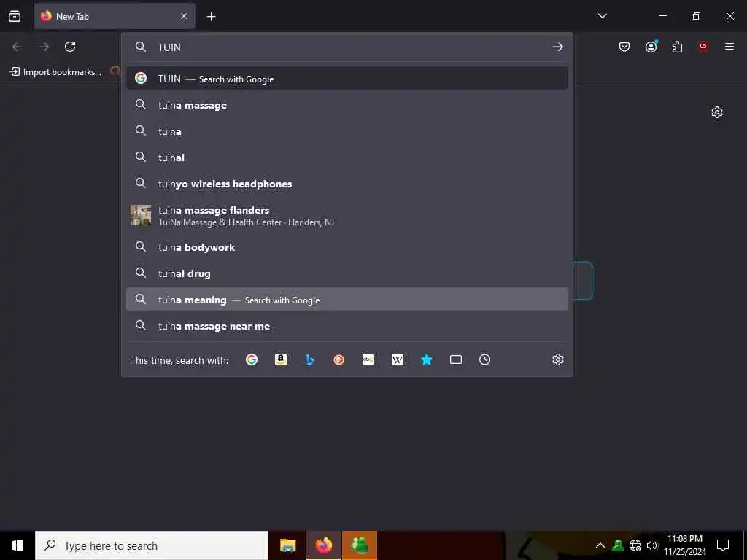
Task: Expand the list all tabs chevron
Action: (x=602, y=16)
